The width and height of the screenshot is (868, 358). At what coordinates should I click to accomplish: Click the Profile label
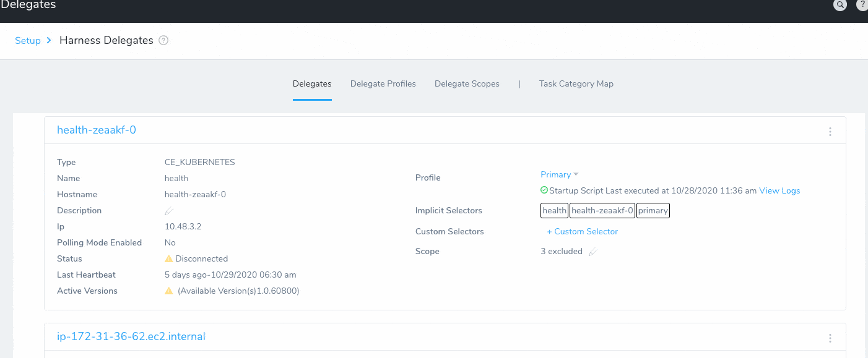428,177
